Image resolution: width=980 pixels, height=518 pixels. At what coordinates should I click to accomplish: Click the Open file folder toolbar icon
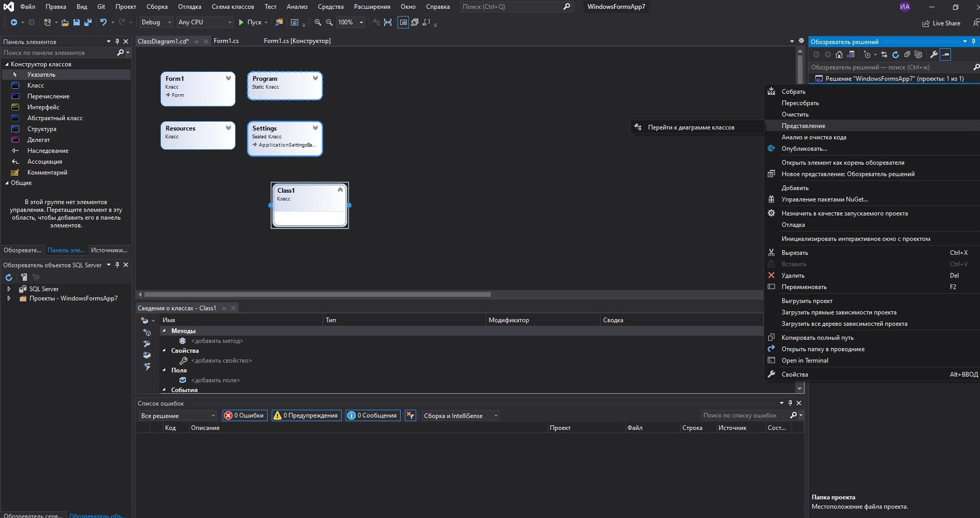pos(65,22)
